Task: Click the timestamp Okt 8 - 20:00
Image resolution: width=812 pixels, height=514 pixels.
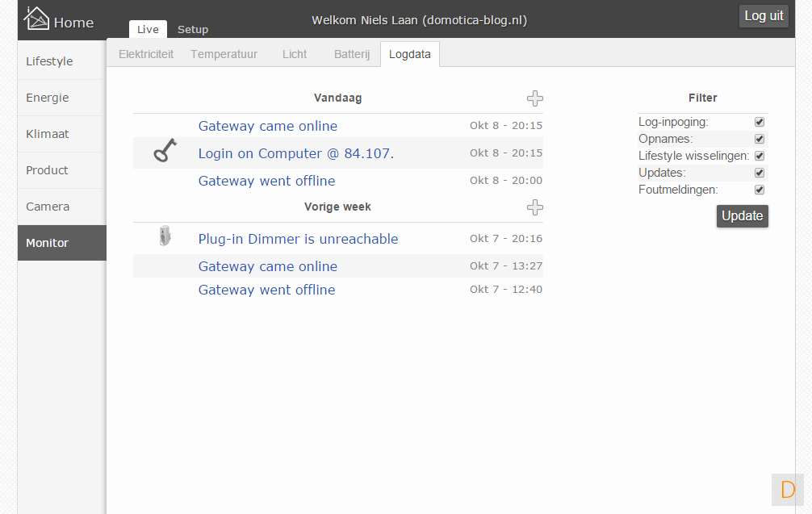Action: pyautogui.click(x=506, y=181)
